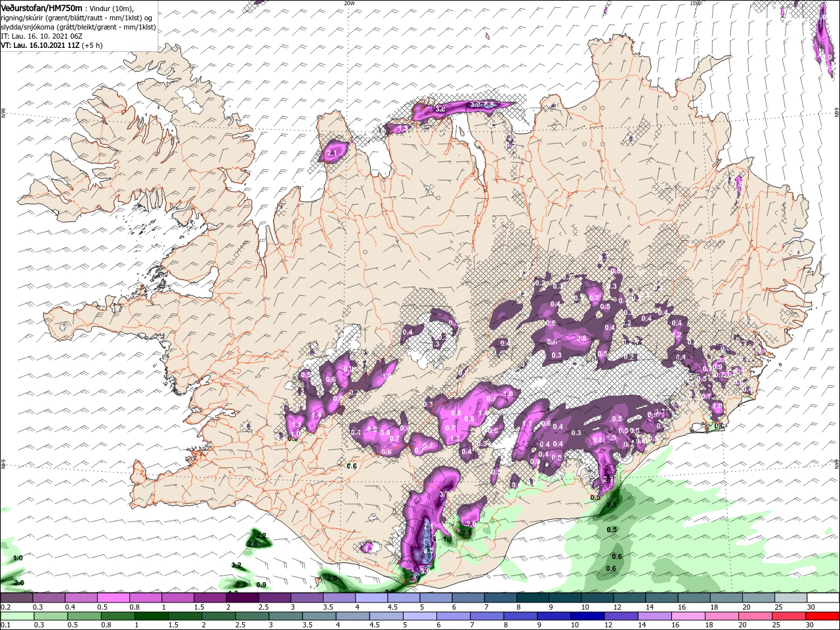Click the black 0.6 value on southwest land

click(351, 466)
